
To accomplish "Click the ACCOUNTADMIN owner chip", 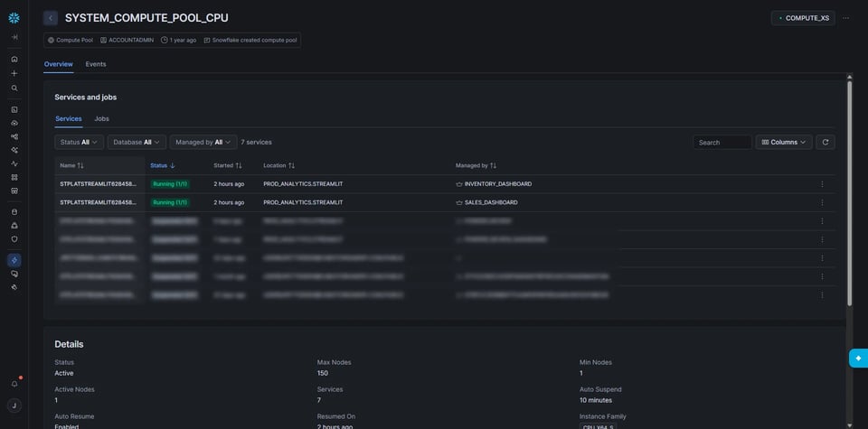I will (x=127, y=41).
